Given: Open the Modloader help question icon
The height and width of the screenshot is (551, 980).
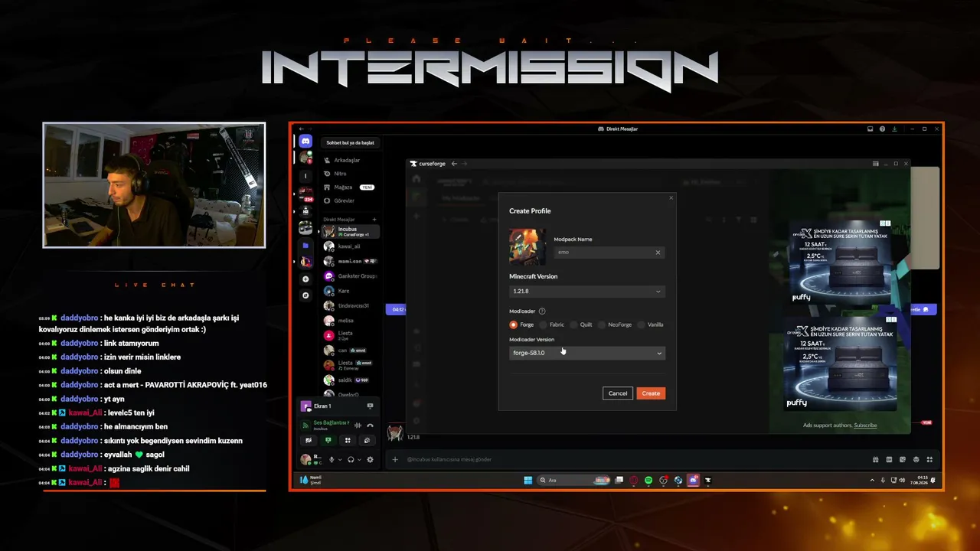Looking at the screenshot, I should click(542, 311).
